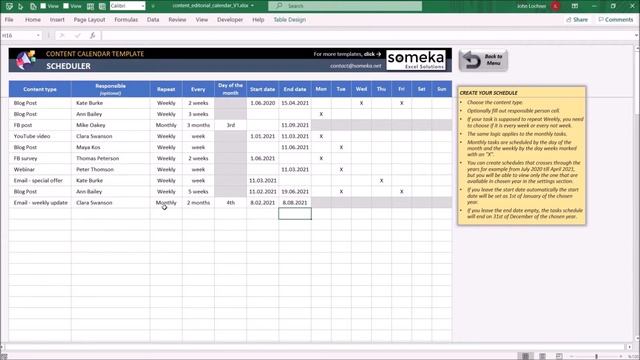The height and width of the screenshot is (360, 640).
Task: Click the confirm entry checkmark in formula bar
Action: click(78, 36)
